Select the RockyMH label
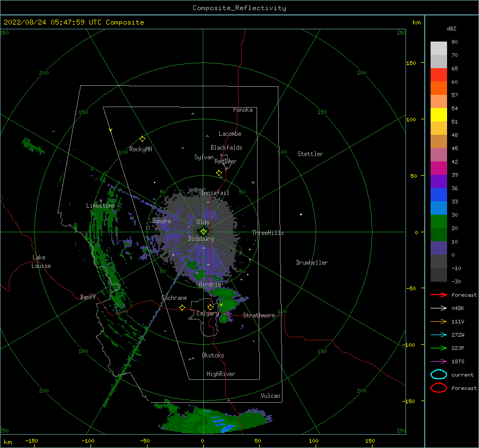 click(141, 149)
